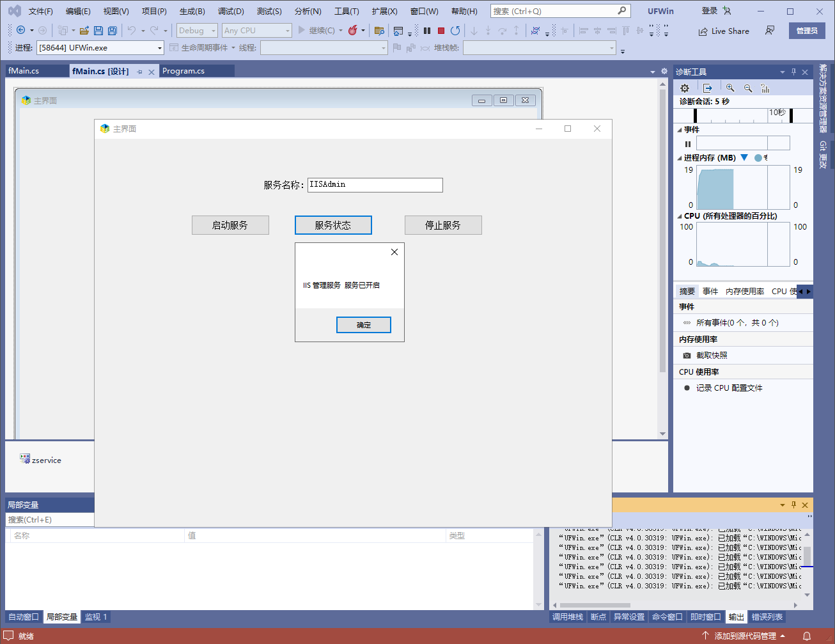
Task: Pin the diagnostic tools panel
Action: (793, 72)
